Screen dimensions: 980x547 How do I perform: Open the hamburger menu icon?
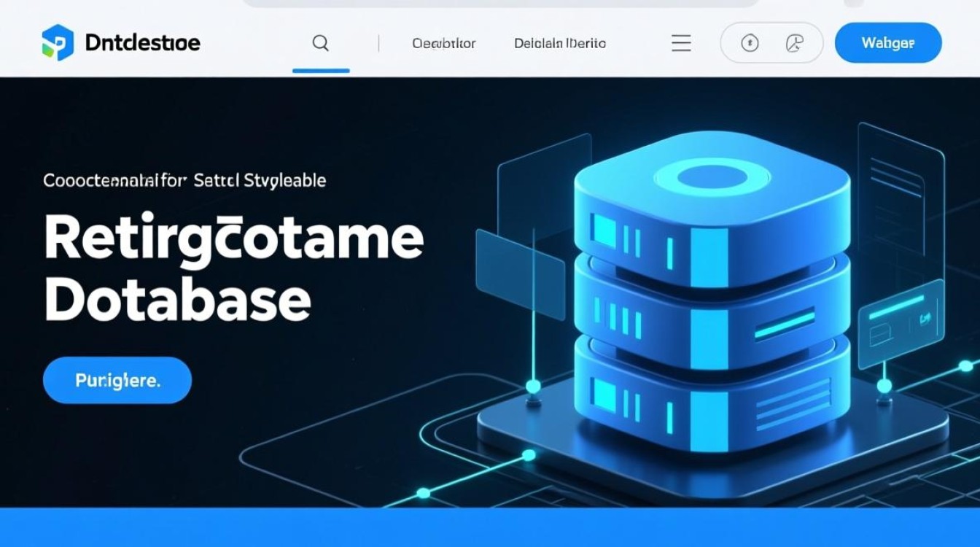click(681, 43)
